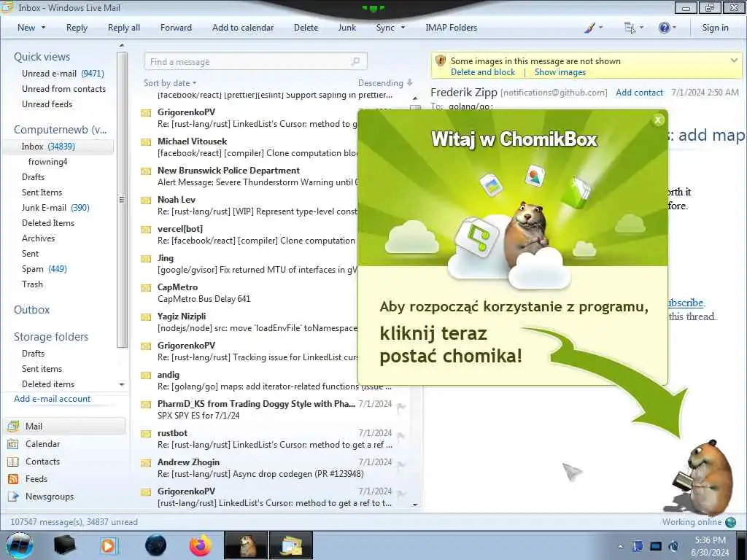747x560 pixels.
Task: Click the security shield icon in the image warning bar
Action: point(441,61)
